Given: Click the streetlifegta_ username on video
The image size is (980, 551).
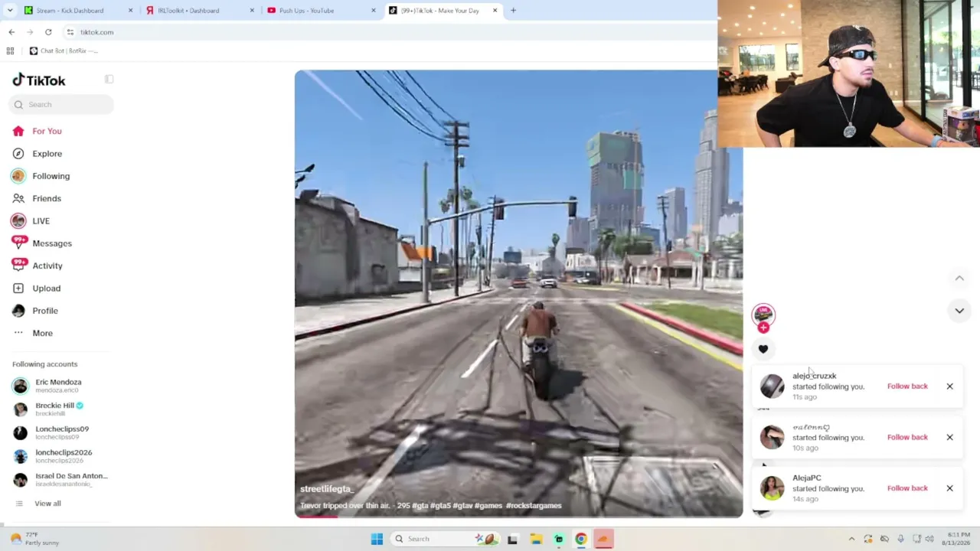Looking at the screenshot, I should coord(327,489).
